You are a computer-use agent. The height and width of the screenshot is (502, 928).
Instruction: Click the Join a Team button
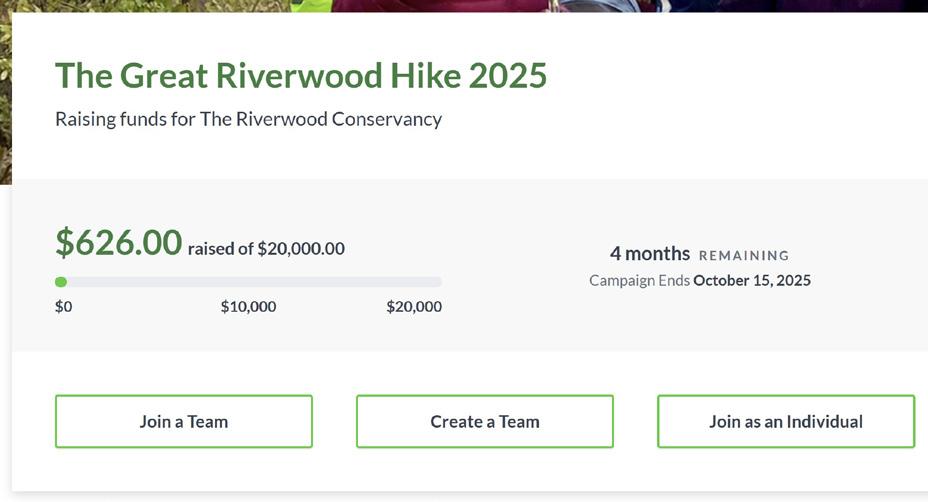click(183, 421)
